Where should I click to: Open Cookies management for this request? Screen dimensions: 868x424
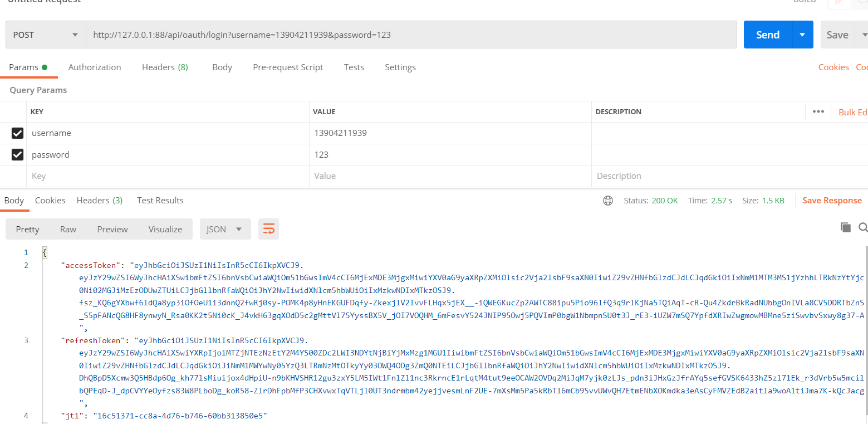pos(833,67)
